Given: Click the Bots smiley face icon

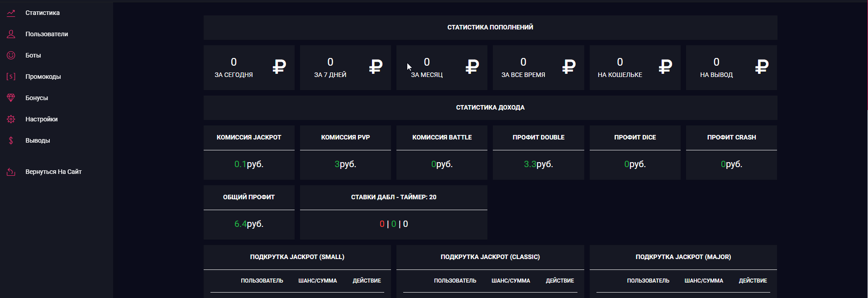Looking at the screenshot, I should [11, 55].
